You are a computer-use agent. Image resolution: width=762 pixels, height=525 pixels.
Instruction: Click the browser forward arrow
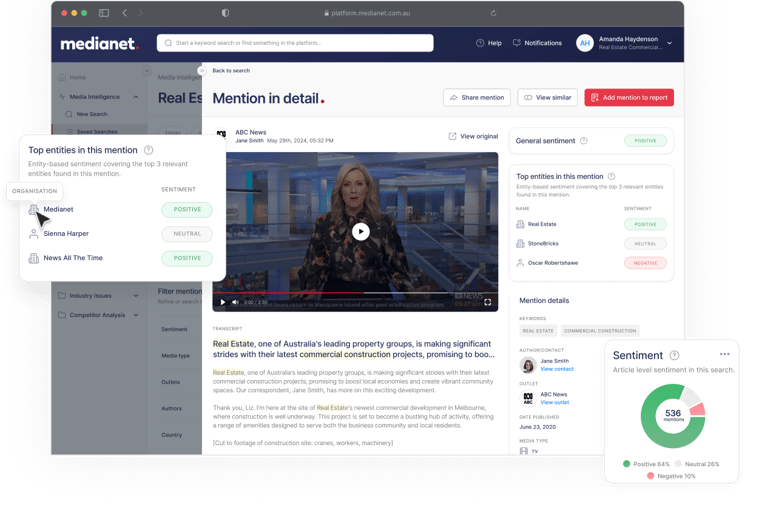click(x=140, y=13)
